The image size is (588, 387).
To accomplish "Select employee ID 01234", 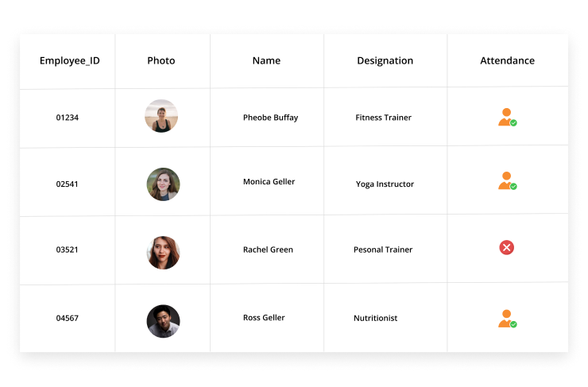I will coord(68,118).
